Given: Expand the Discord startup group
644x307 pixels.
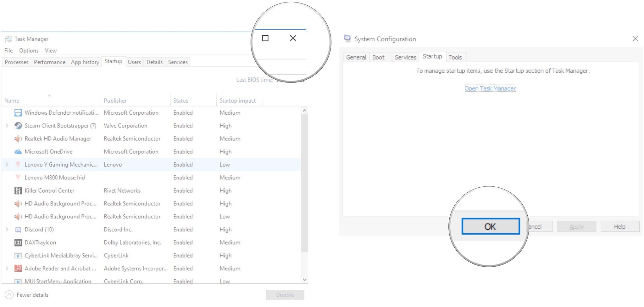Looking at the screenshot, I should coord(7,230).
